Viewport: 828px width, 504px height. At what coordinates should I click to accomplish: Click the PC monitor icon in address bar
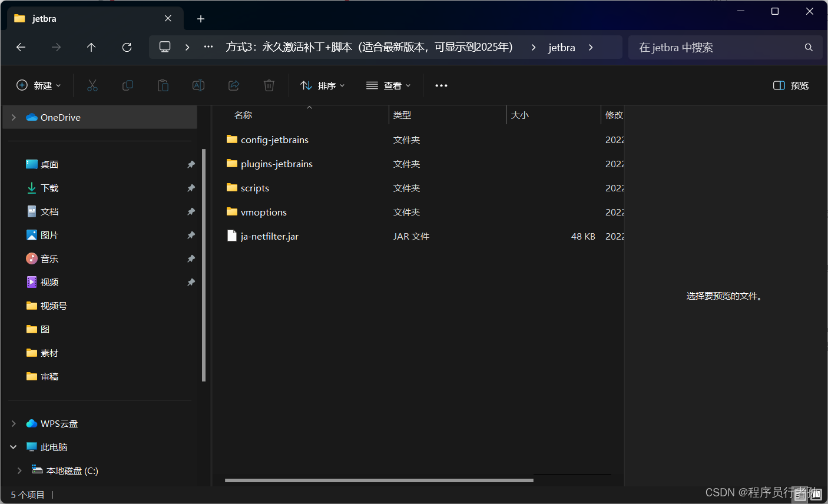tap(165, 47)
